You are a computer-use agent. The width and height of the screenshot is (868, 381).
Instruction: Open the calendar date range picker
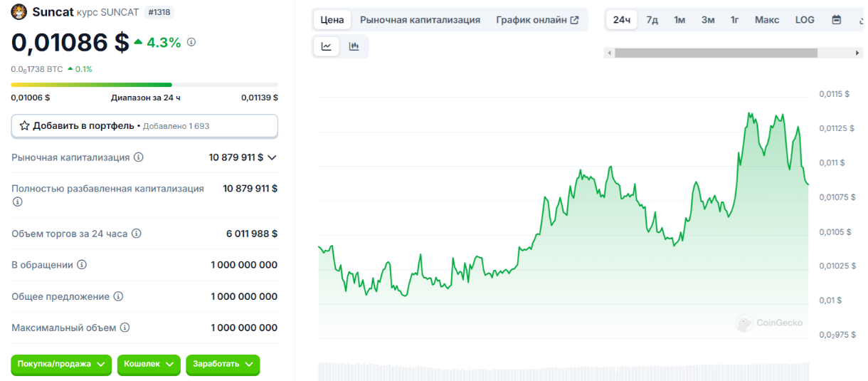[837, 19]
